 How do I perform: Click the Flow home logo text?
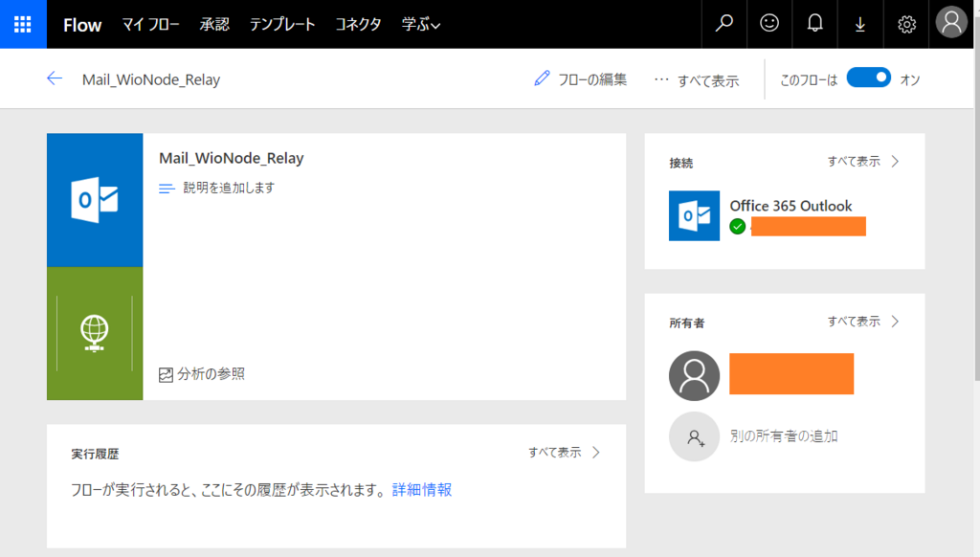click(x=82, y=25)
